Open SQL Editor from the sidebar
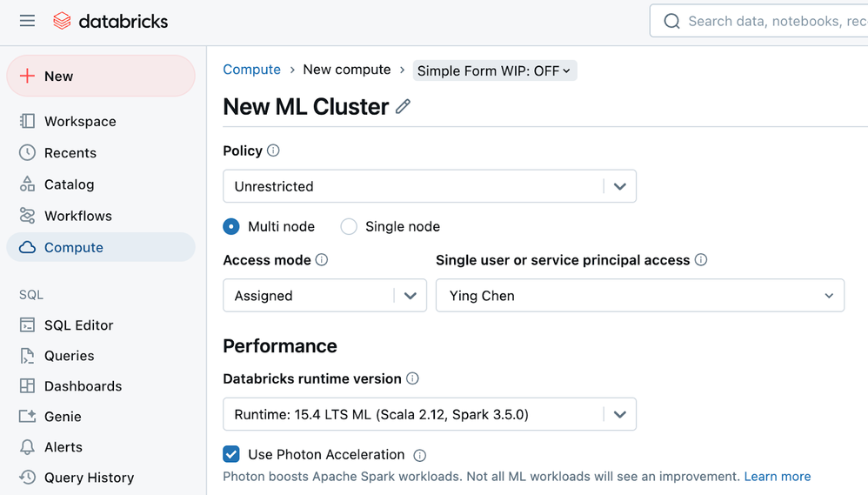This screenshot has height=495, width=868. [x=78, y=325]
